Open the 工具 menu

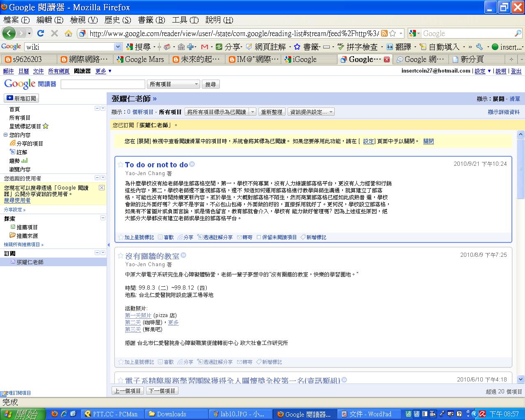pos(185,20)
